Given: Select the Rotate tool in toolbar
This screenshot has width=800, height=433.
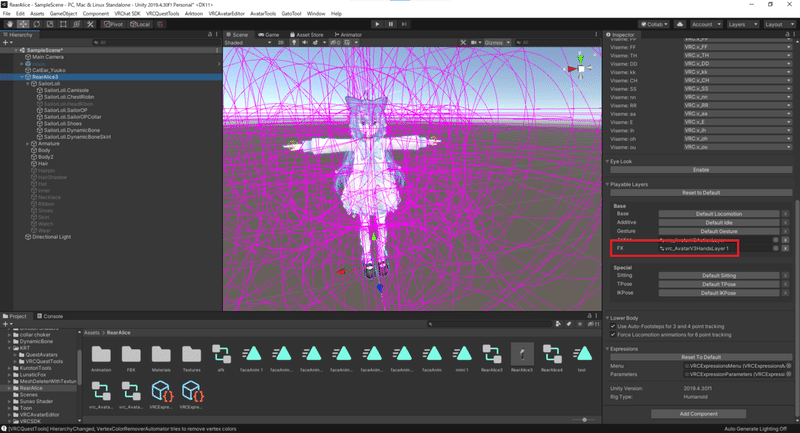Looking at the screenshot, I should [36, 24].
